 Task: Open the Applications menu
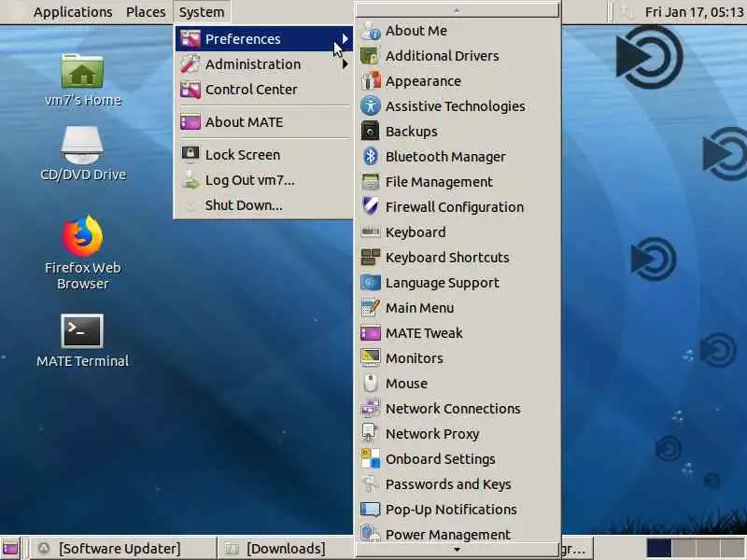(73, 12)
